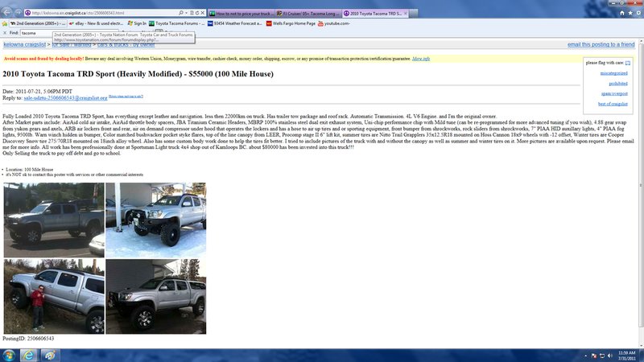Open the Home icon in IE toolbar
This screenshot has width=644, height=362.
pos(621,13)
